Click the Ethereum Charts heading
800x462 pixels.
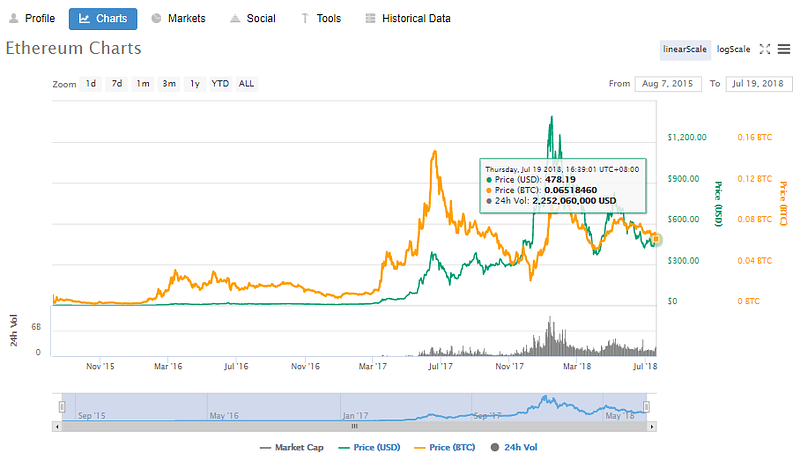[x=73, y=48]
